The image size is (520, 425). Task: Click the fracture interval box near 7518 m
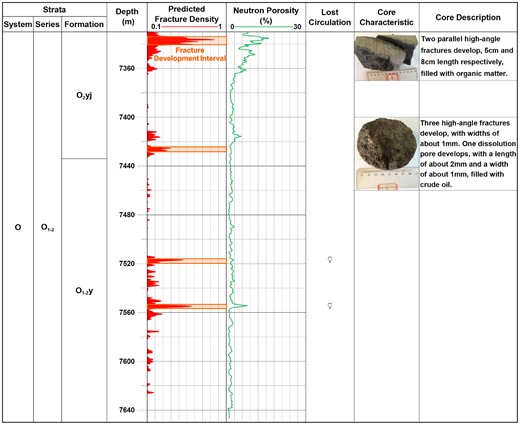coord(187,261)
